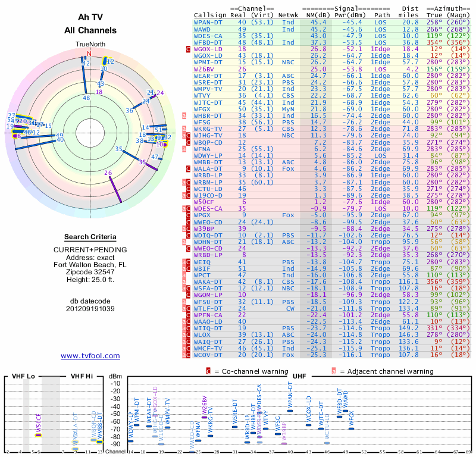476x457 pixels.
Task: Click the WRBM-LP callsign
Action: (208, 182)
